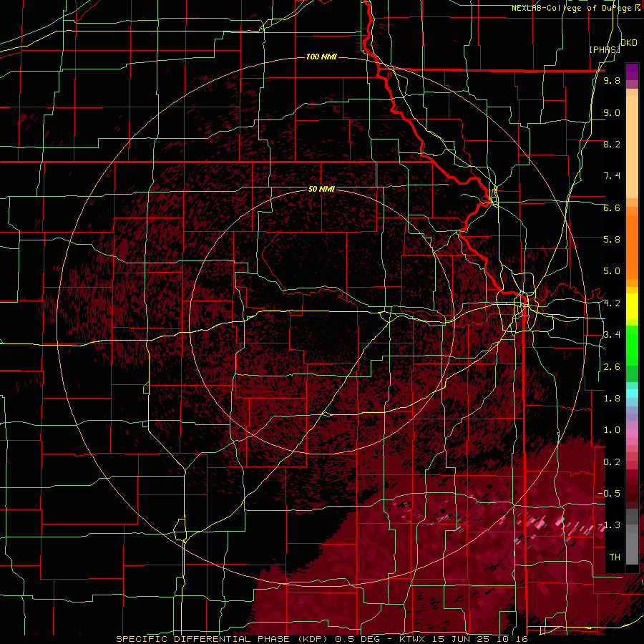
Task: Pick the bright green segment of color bar
Action: (x=632, y=345)
